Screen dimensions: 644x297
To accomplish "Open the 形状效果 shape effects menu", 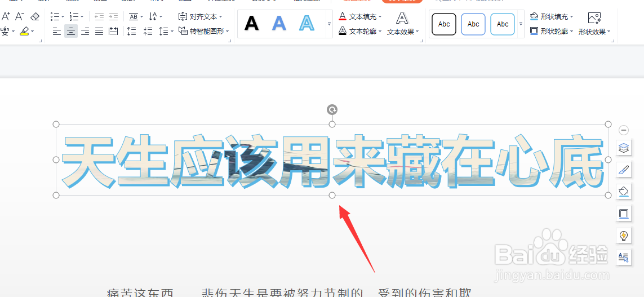I will coord(594,24).
